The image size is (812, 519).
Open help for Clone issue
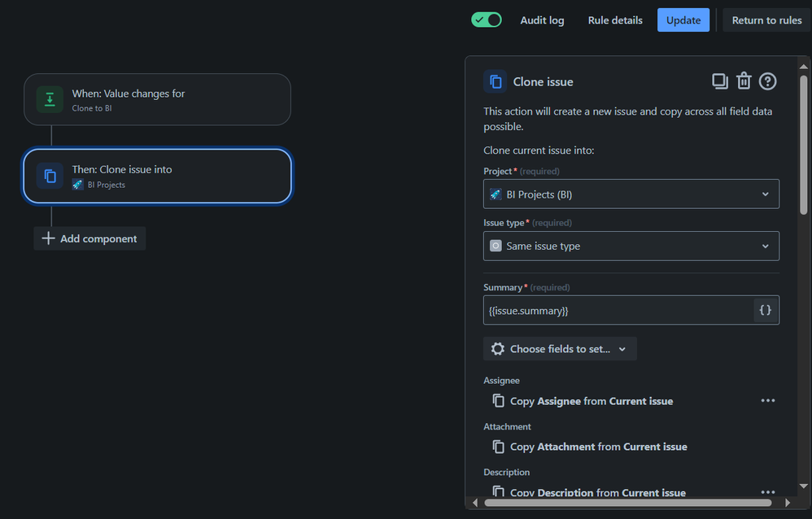click(767, 81)
